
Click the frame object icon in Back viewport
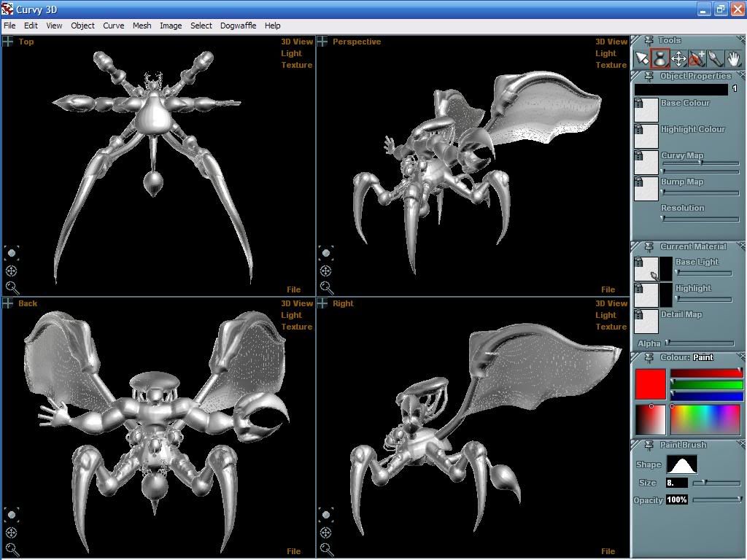pos(11,516)
